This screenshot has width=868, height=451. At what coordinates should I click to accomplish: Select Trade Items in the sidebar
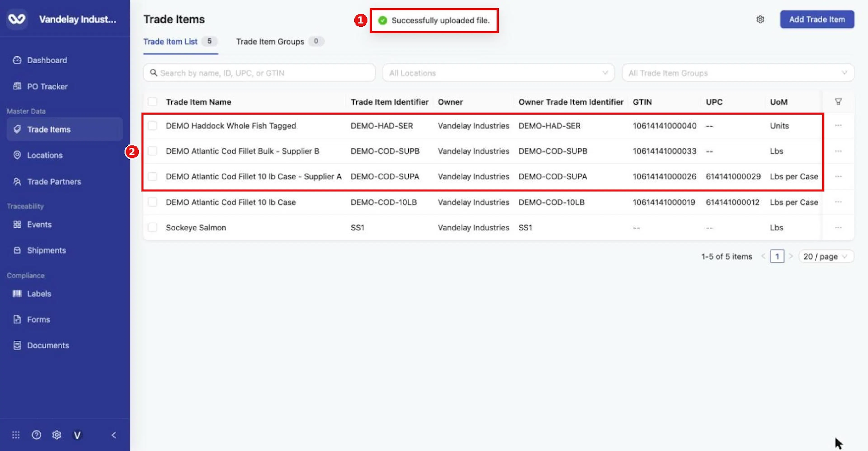pos(64,129)
